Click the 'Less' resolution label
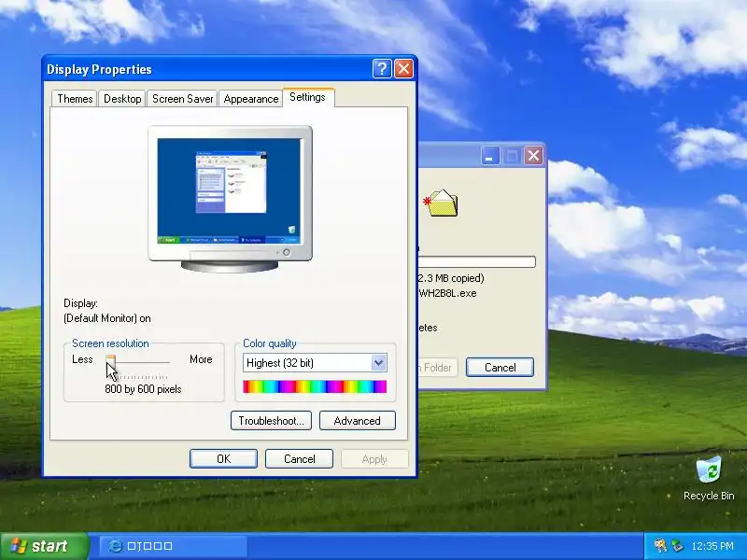Image resolution: width=747 pixels, height=560 pixels. click(82, 359)
